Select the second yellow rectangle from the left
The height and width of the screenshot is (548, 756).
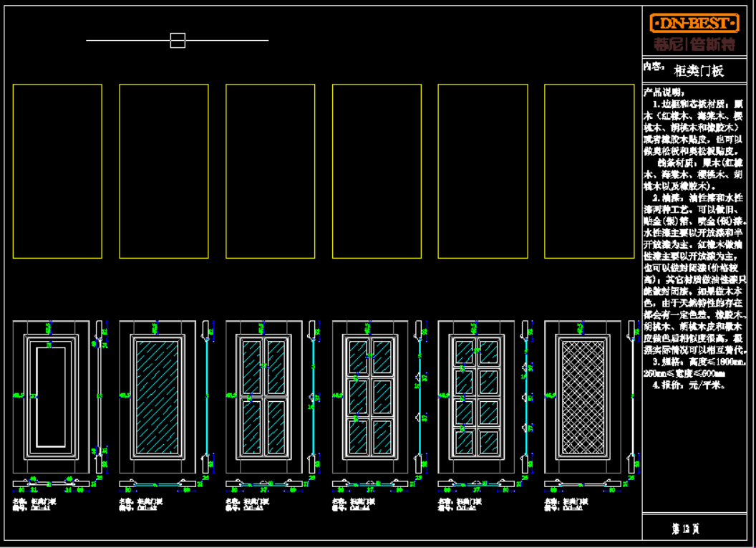point(164,171)
